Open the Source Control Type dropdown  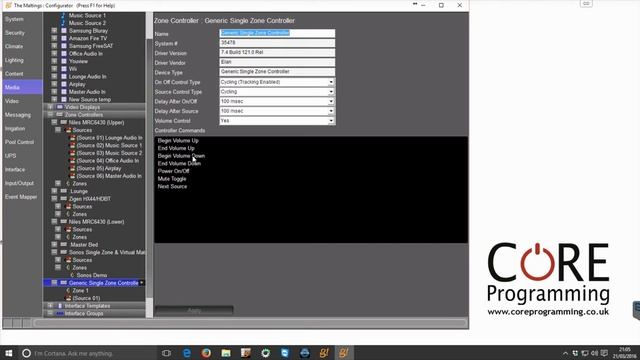click(331, 92)
